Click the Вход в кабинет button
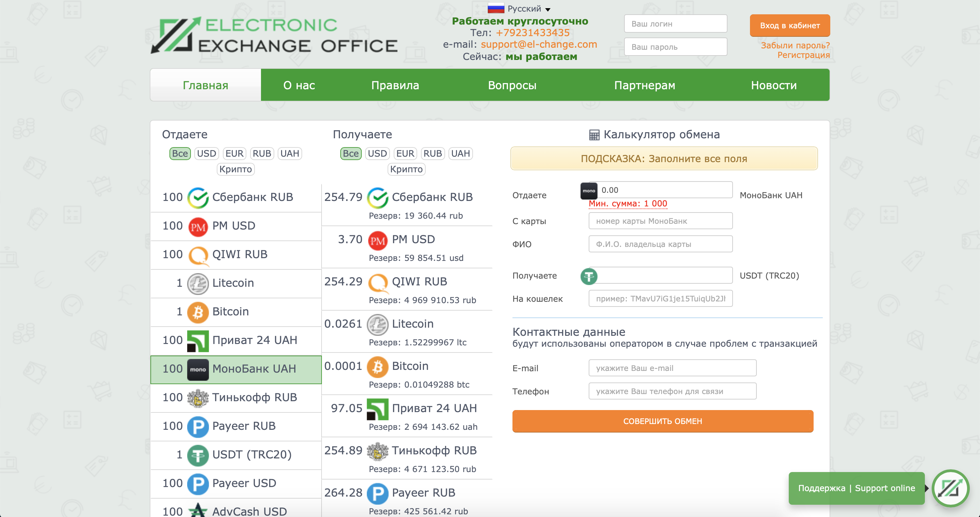The height and width of the screenshot is (517, 980). click(x=790, y=26)
